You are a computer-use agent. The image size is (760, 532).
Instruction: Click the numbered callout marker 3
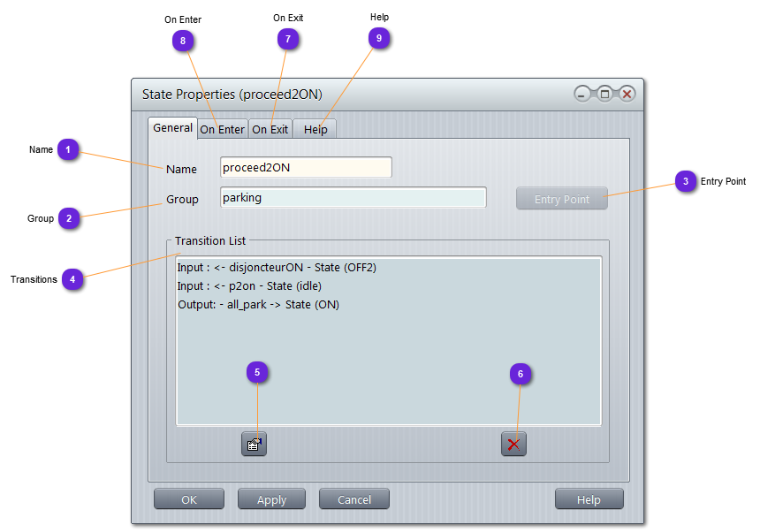(685, 182)
